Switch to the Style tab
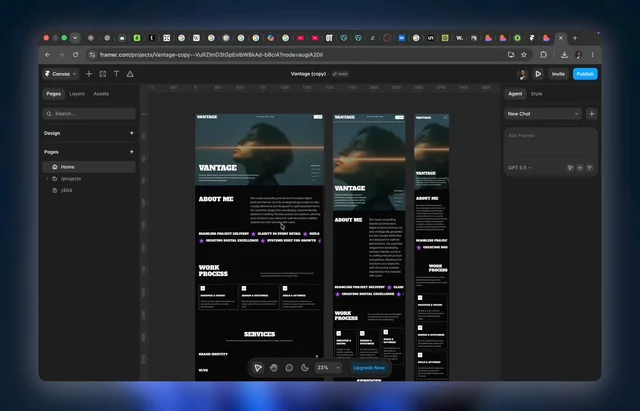The width and height of the screenshot is (640, 411). tap(536, 94)
